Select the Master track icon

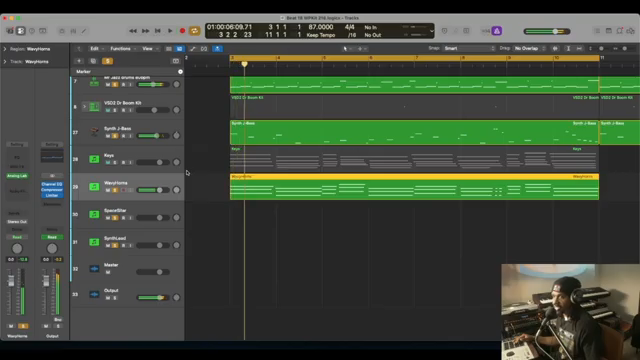pyautogui.click(x=94, y=269)
